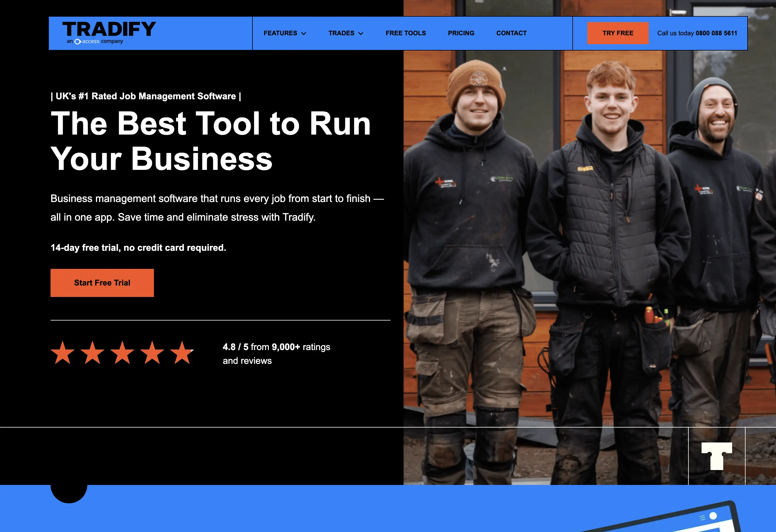Click the 4.8 / 5 ratings text
Viewport: 776px width, 532px height.
(x=277, y=354)
